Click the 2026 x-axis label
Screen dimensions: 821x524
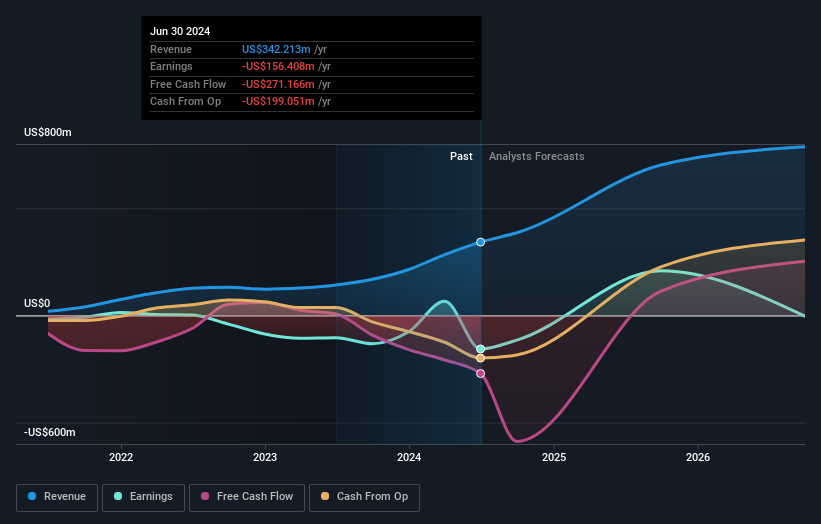[698, 457]
